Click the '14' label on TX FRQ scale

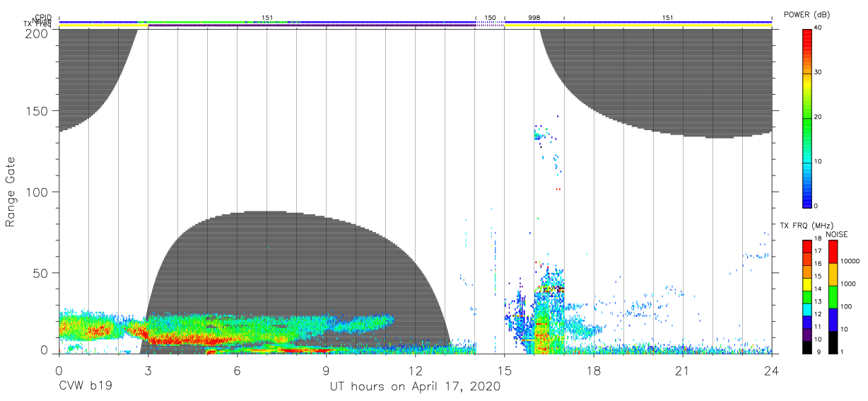[x=818, y=289]
